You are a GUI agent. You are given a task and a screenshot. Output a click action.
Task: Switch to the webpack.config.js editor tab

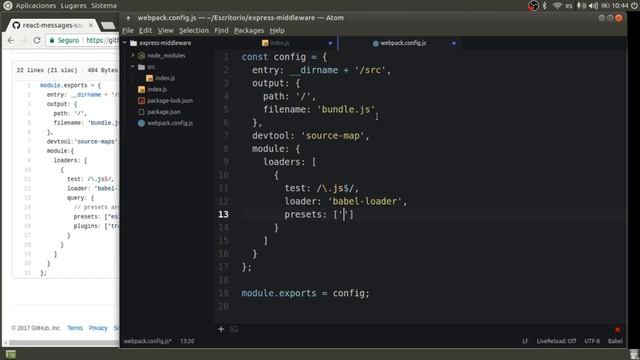click(400, 43)
